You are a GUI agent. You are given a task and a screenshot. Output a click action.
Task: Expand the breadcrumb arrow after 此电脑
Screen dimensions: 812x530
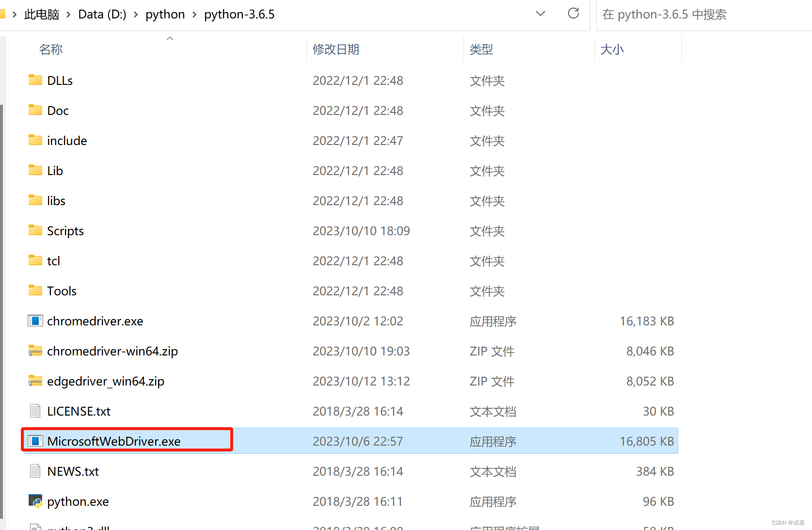pos(68,15)
